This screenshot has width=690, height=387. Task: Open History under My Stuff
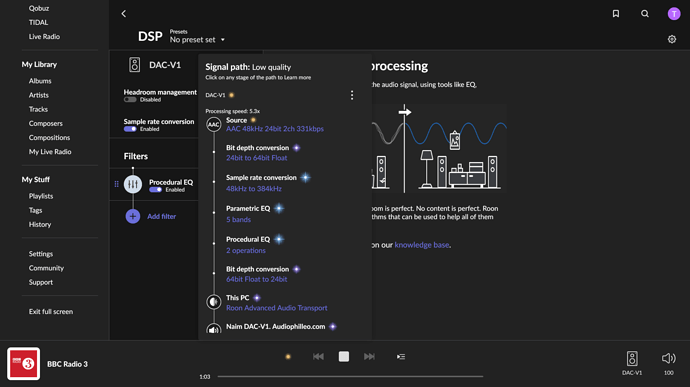(40, 224)
